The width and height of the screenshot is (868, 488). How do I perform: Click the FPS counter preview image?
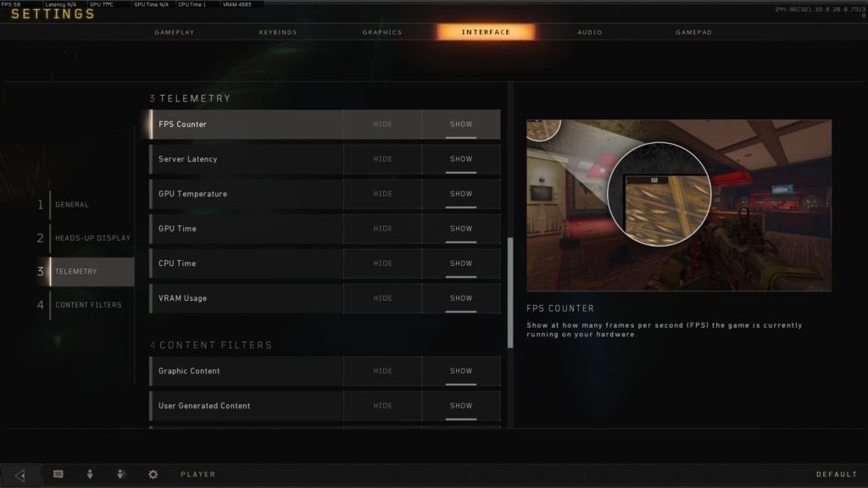coord(679,205)
